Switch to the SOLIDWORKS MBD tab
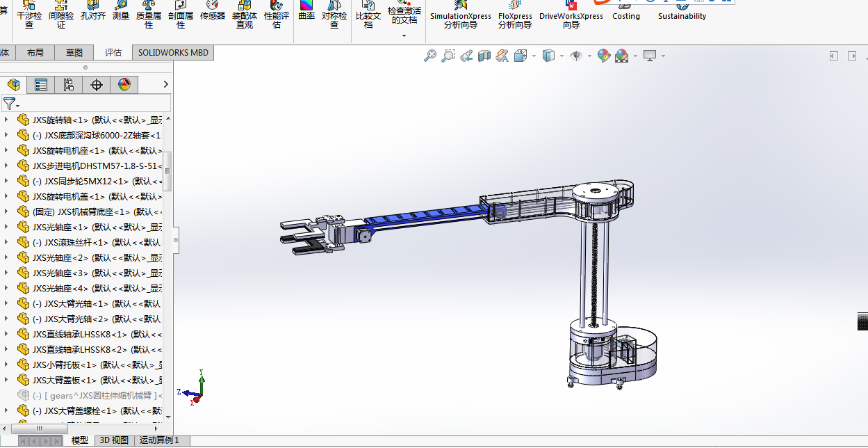This screenshot has width=868, height=448. click(x=172, y=52)
